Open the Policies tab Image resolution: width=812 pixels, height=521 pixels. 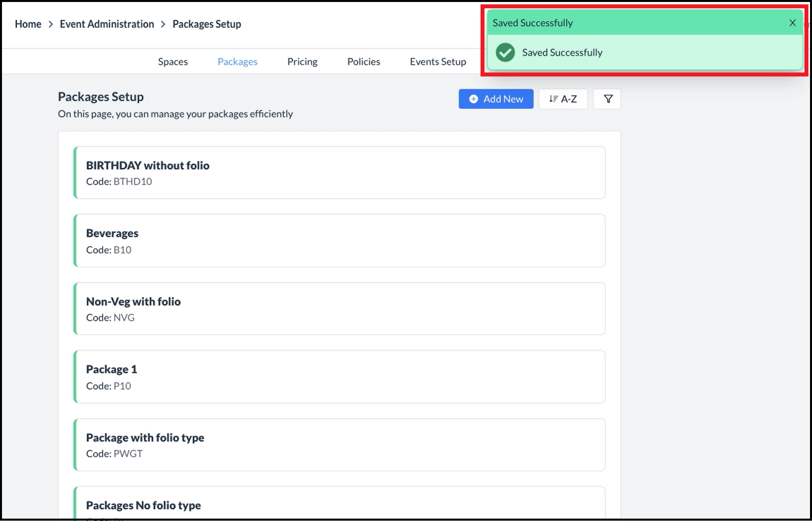tap(363, 62)
